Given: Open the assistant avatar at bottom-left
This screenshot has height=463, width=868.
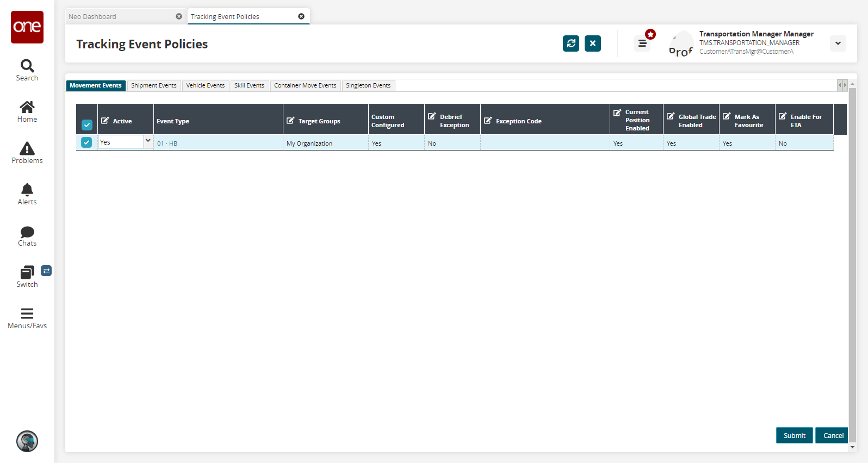Looking at the screenshot, I should (x=27, y=441).
